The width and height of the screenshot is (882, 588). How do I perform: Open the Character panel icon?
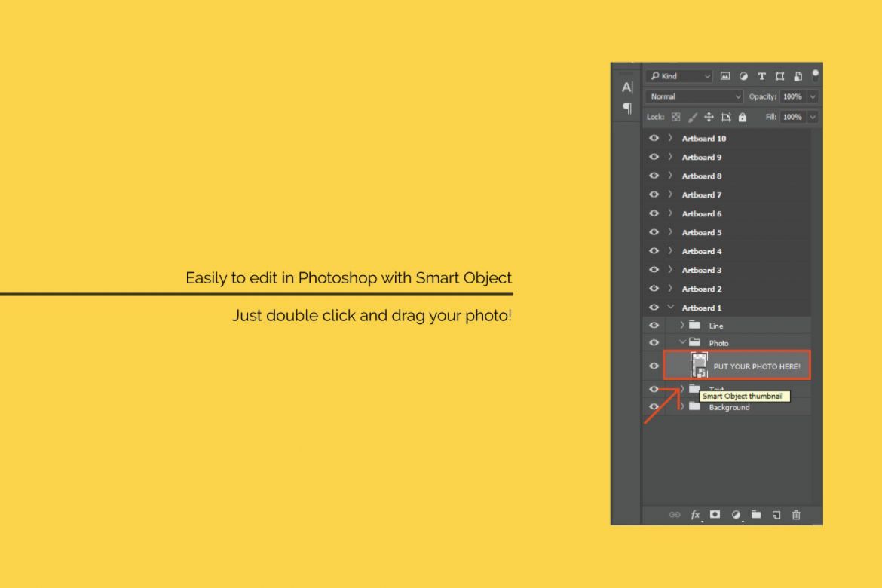click(x=626, y=87)
